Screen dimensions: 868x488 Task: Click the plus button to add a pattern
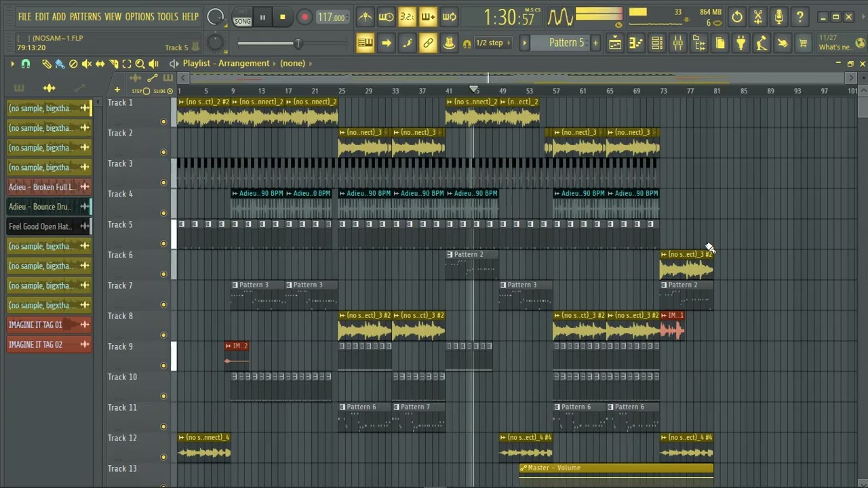point(595,43)
